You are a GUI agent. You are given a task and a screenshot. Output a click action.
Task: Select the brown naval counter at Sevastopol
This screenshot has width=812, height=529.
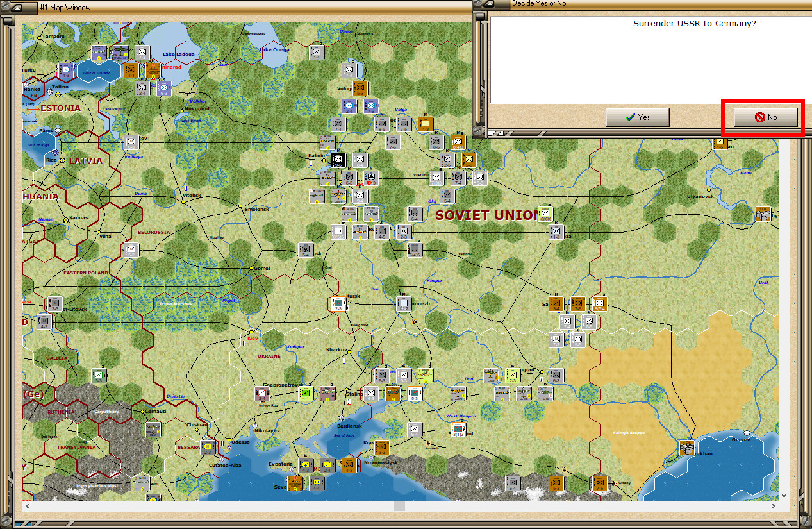[294, 483]
